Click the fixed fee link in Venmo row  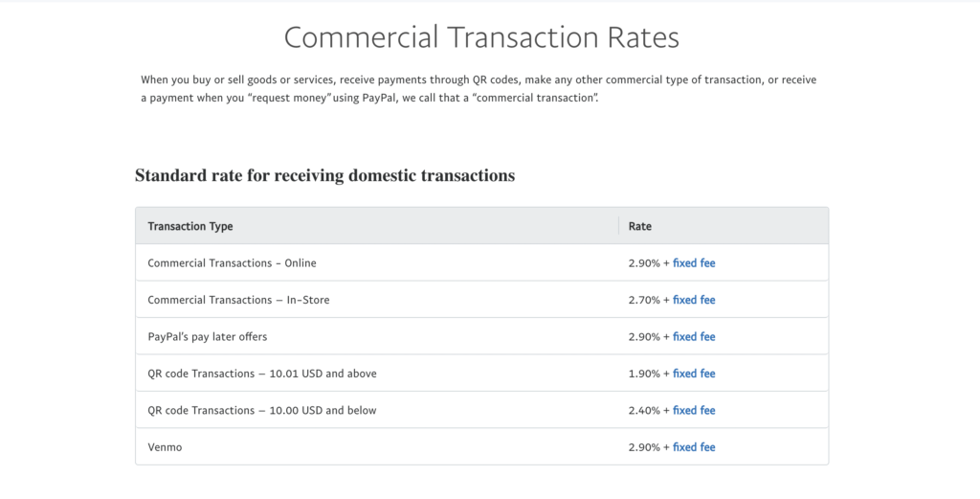[694, 447]
